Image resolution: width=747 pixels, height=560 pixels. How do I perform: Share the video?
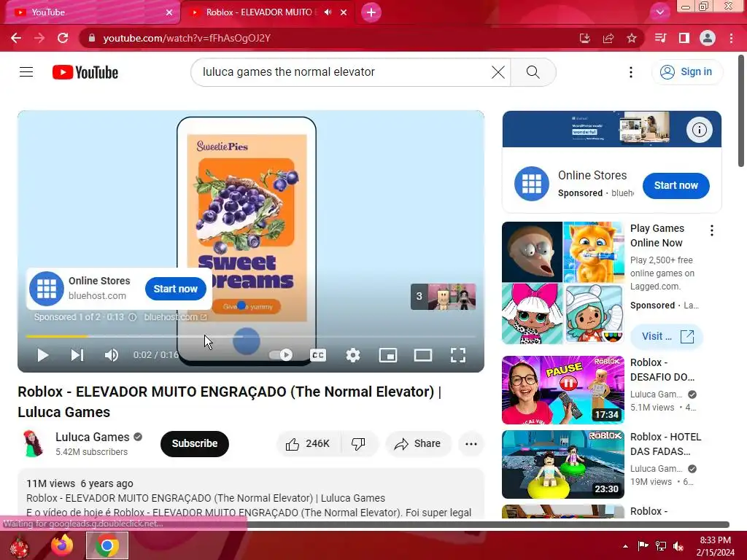click(x=418, y=444)
